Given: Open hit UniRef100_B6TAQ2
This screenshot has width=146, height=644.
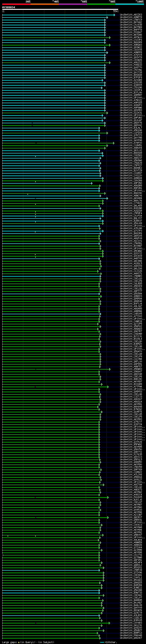Looking at the screenshot, I should (131, 22).
